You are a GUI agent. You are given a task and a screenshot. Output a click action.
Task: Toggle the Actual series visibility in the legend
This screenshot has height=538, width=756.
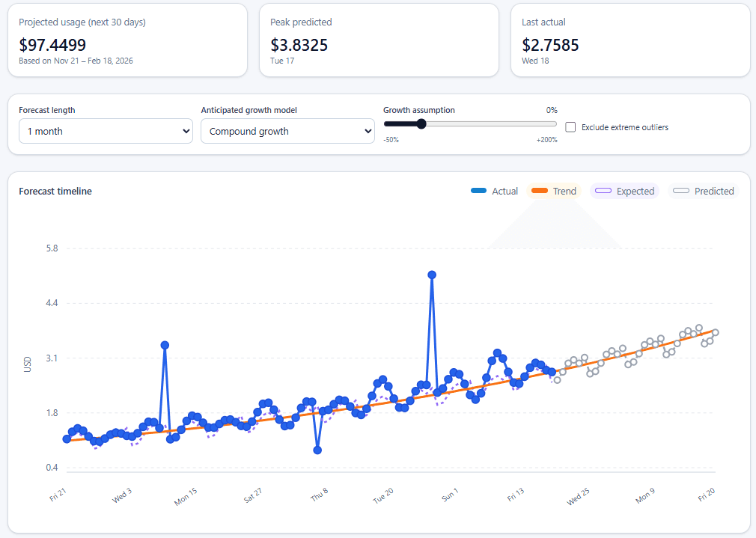click(494, 191)
